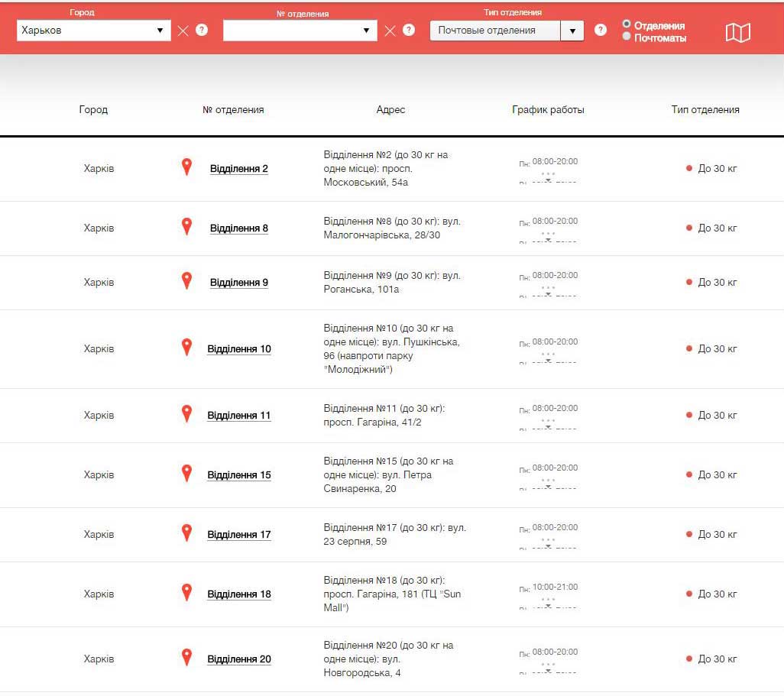Click map pin for Відділення 10
The image size is (784, 696).
pos(186,348)
